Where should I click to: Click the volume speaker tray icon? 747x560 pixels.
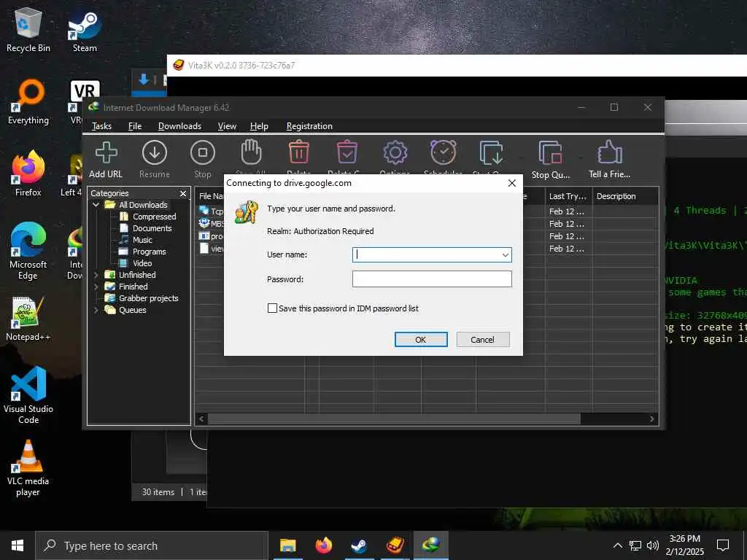click(653, 545)
